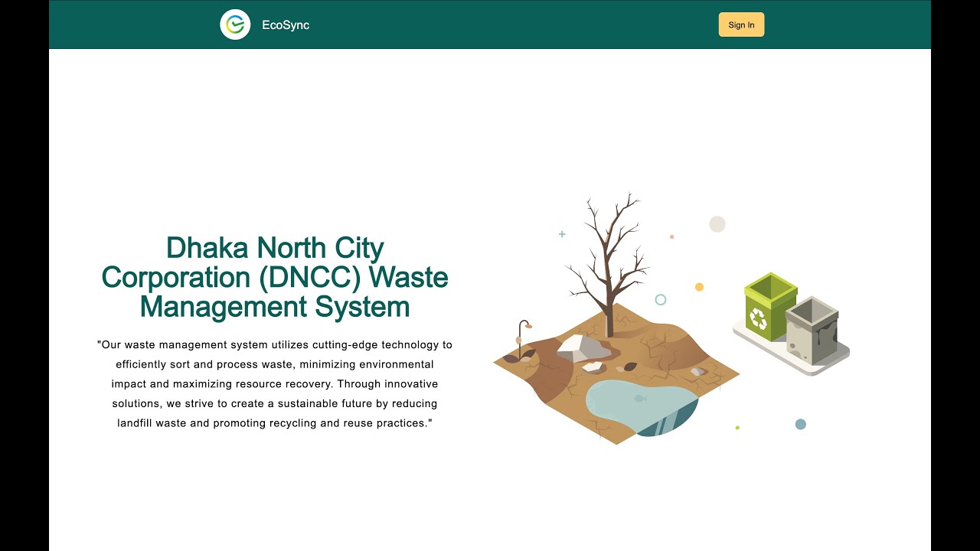Click the barren tree landscape illustration

(617, 318)
